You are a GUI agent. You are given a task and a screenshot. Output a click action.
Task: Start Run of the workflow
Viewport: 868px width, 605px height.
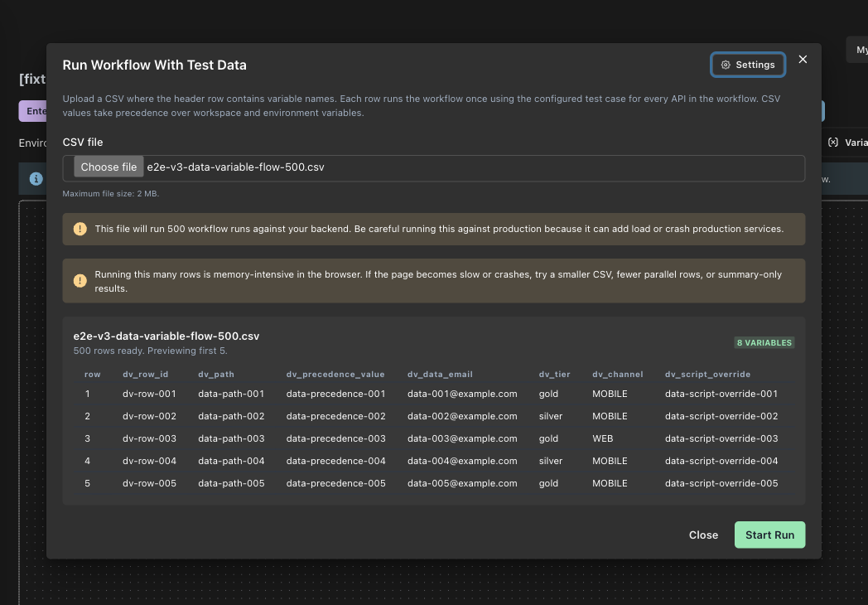point(769,535)
